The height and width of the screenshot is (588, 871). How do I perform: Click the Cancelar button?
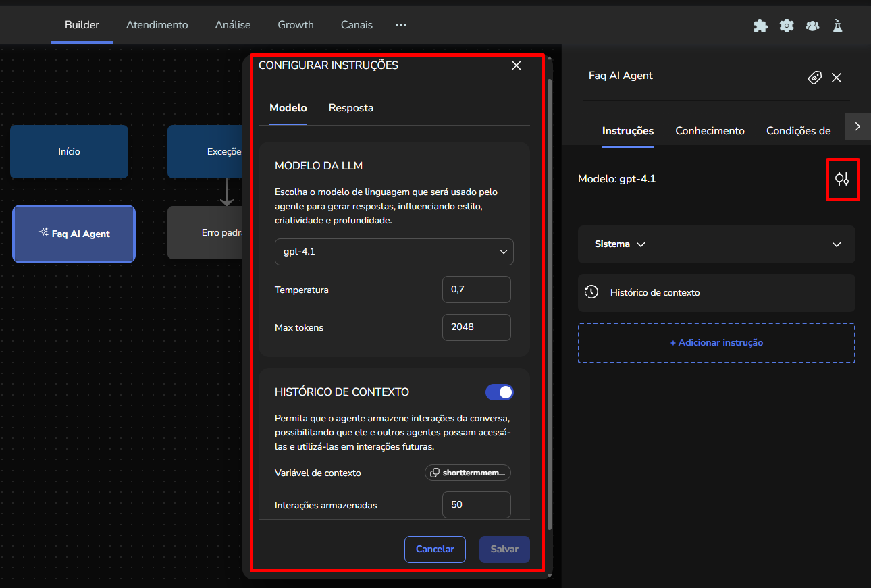coord(435,549)
